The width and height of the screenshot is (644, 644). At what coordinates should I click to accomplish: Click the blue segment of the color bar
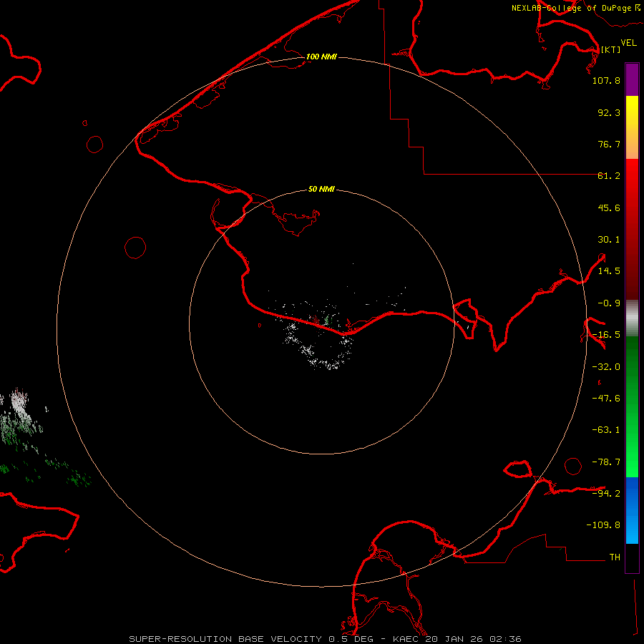pos(632,510)
